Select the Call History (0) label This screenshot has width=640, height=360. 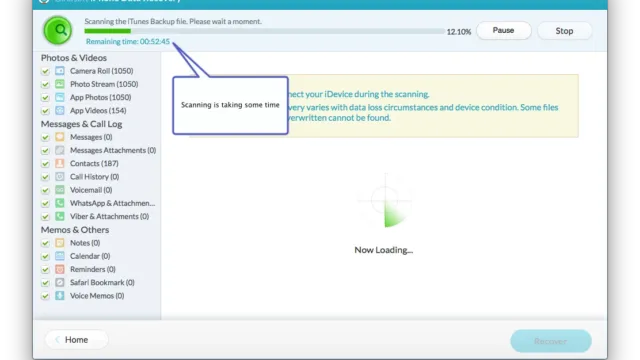[94, 176]
